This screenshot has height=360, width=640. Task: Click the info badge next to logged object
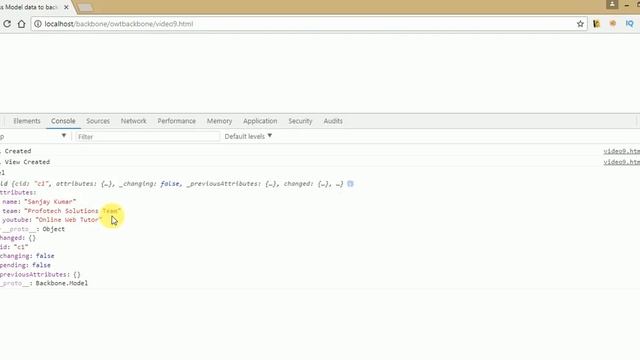coord(350,184)
